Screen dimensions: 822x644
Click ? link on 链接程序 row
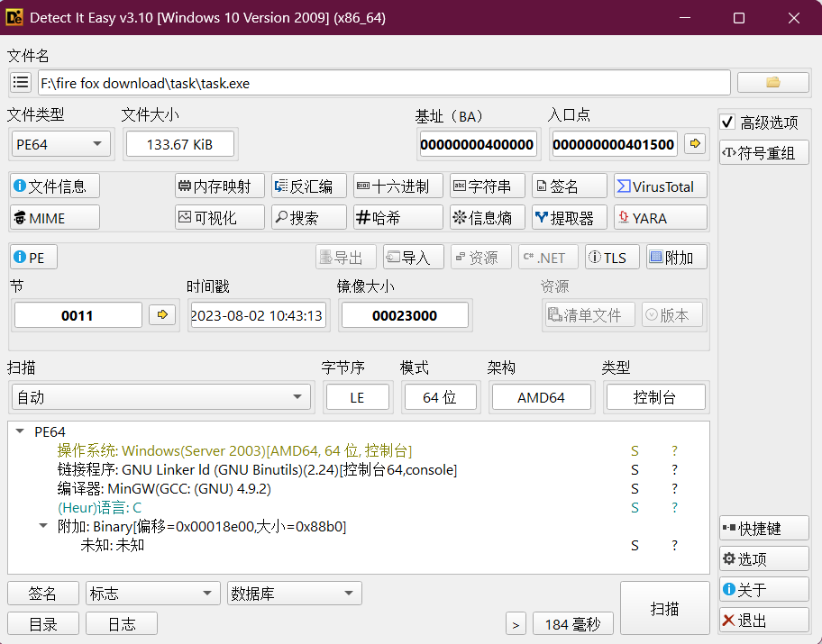[x=675, y=469]
